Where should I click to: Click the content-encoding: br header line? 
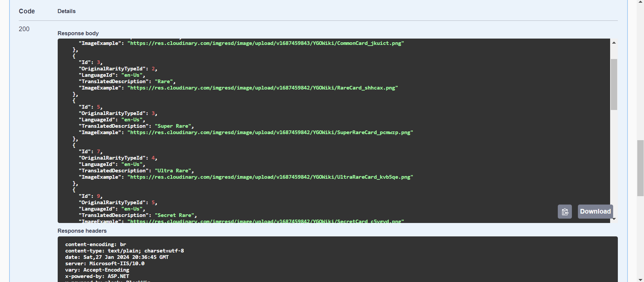point(96,244)
